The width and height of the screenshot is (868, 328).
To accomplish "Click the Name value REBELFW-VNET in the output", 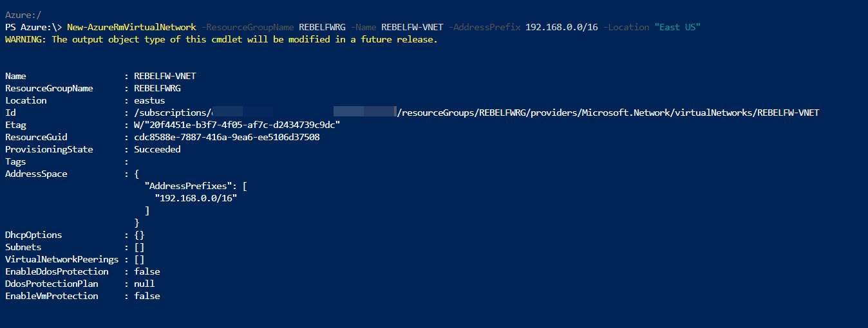I will pos(165,76).
